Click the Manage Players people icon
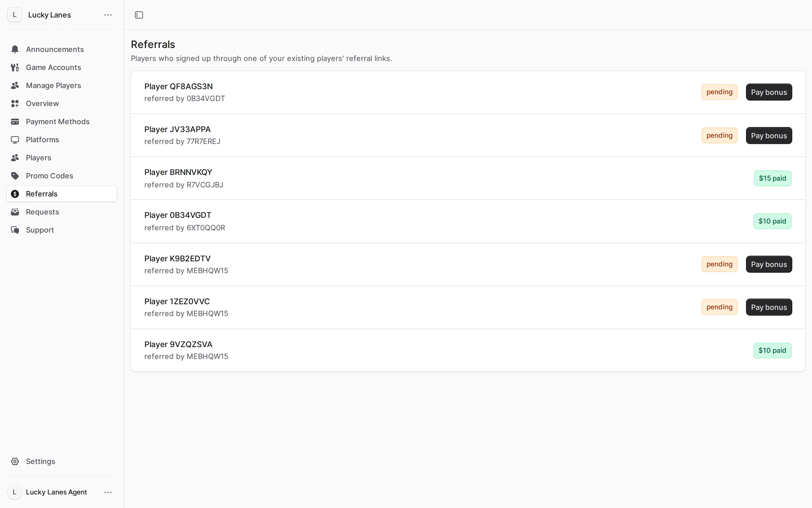 click(15, 86)
